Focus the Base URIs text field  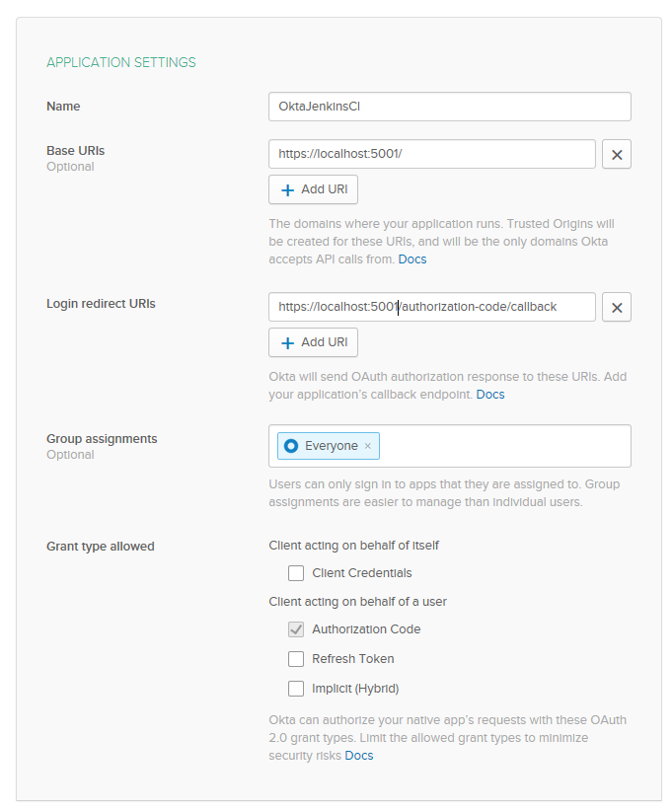click(431, 155)
